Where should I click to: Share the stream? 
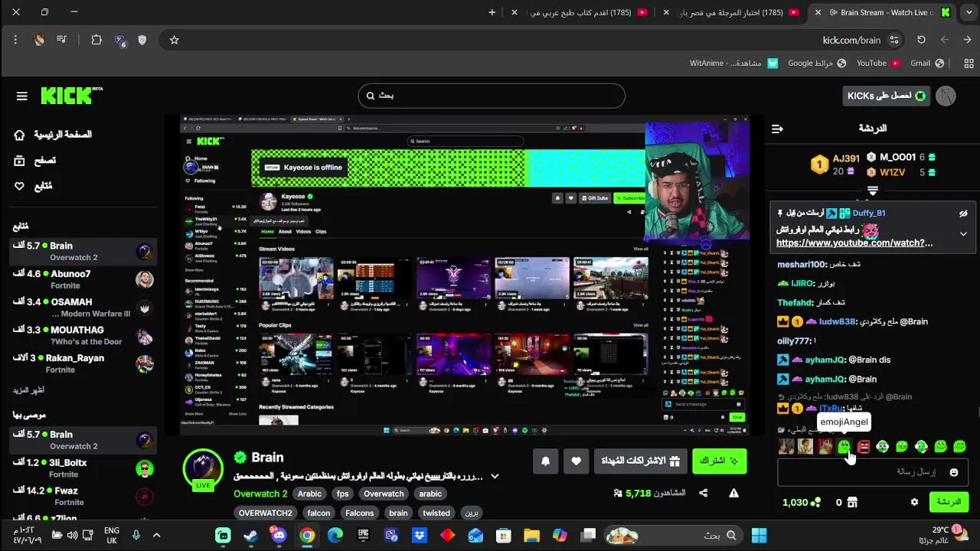[x=703, y=494]
